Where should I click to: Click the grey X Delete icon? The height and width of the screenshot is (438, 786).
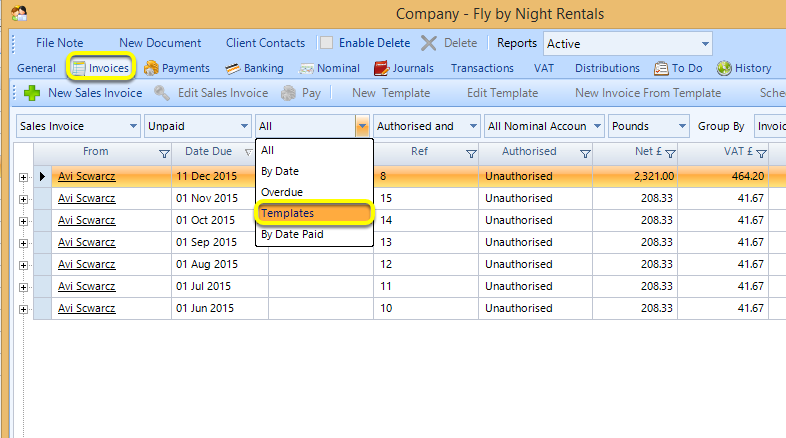point(429,43)
